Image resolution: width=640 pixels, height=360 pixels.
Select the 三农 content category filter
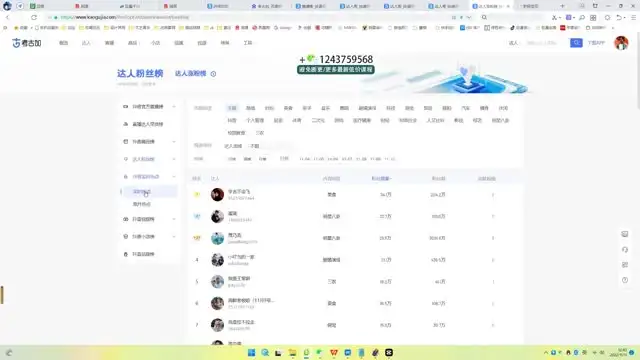click(260, 133)
